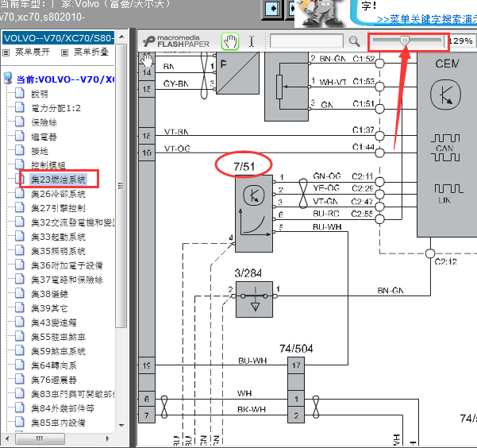The height and width of the screenshot is (448, 477).
Task: Open current root node 当前:VOLVO--V70
Action: pos(65,79)
